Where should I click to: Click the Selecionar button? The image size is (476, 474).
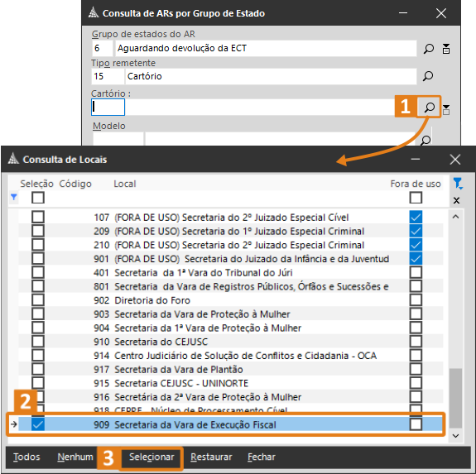(151, 457)
